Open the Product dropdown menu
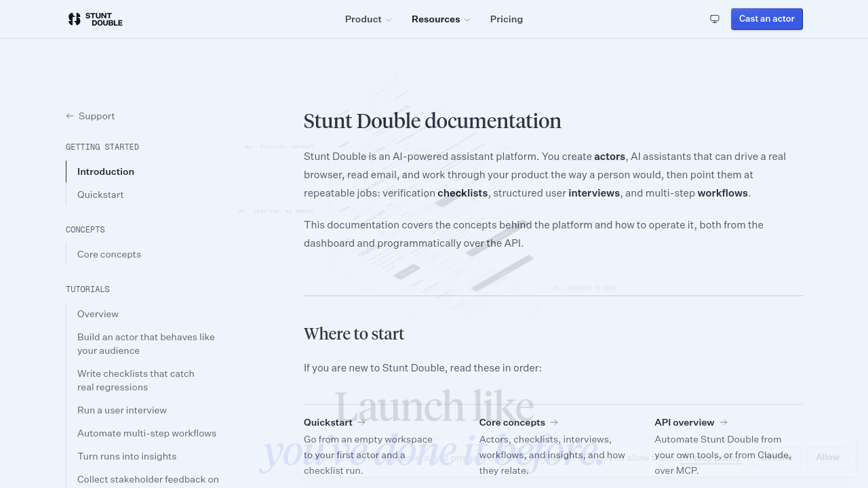Viewport: 868px width, 488px height. point(368,19)
